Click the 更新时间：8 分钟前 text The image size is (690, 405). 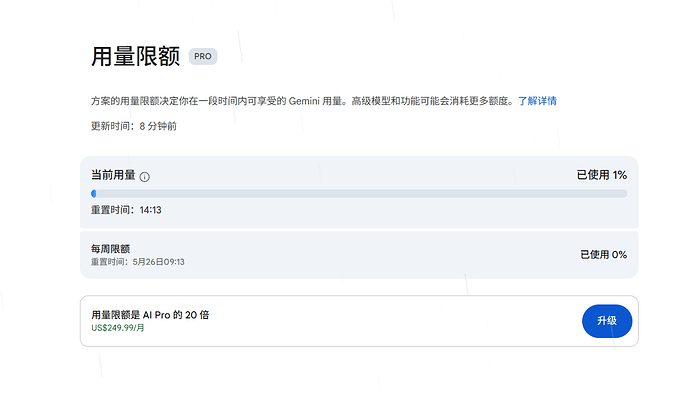click(x=134, y=126)
